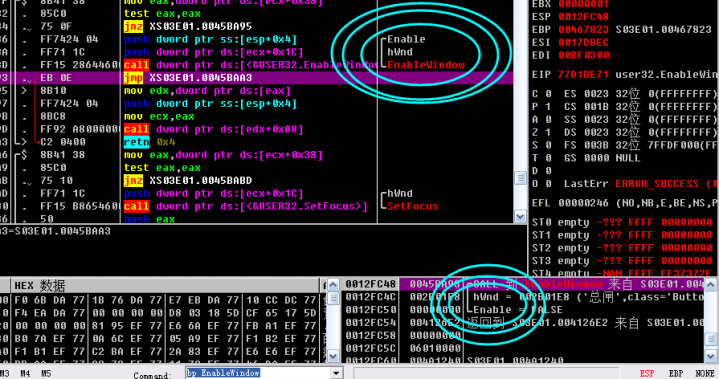Click ESI register value 0017DBEC

583,43
